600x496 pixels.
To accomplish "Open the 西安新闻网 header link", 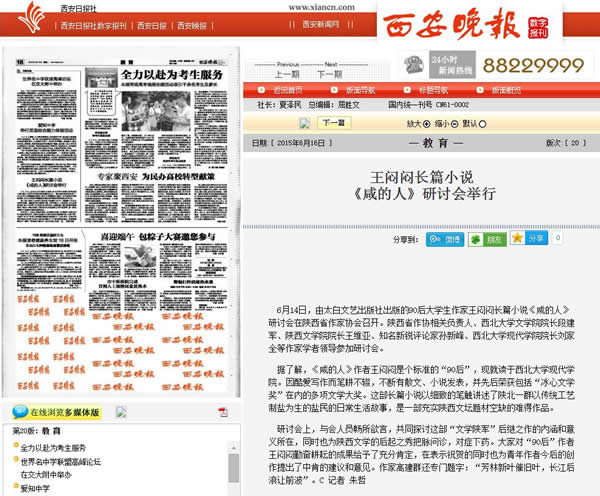I will click(x=321, y=24).
